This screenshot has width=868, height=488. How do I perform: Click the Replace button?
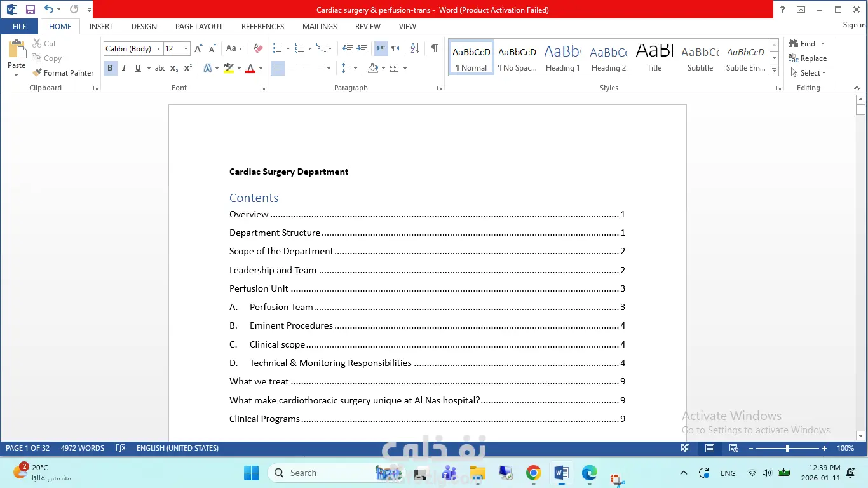pos(808,58)
